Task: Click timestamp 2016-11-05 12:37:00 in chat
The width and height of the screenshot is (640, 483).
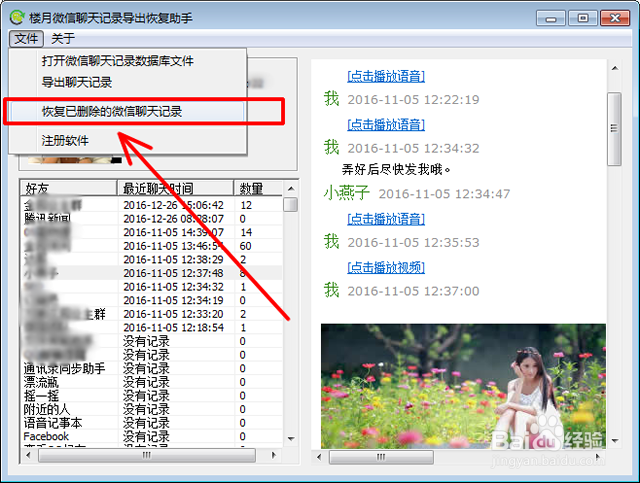Action: click(x=413, y=291)
